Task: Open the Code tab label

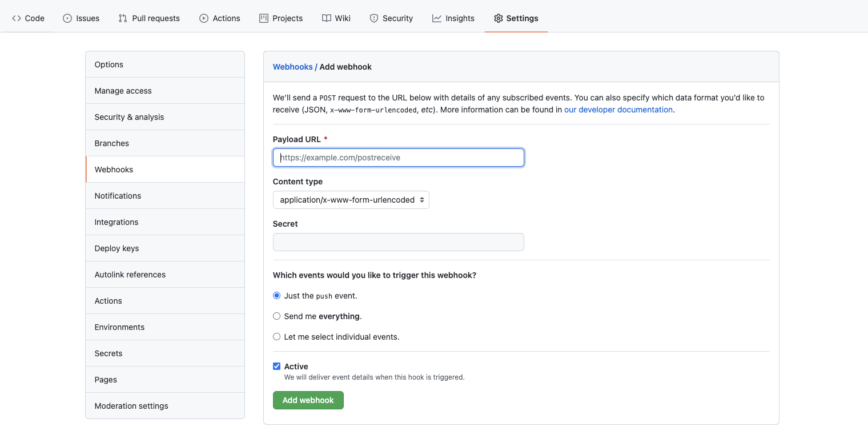Action: (35, 18)
